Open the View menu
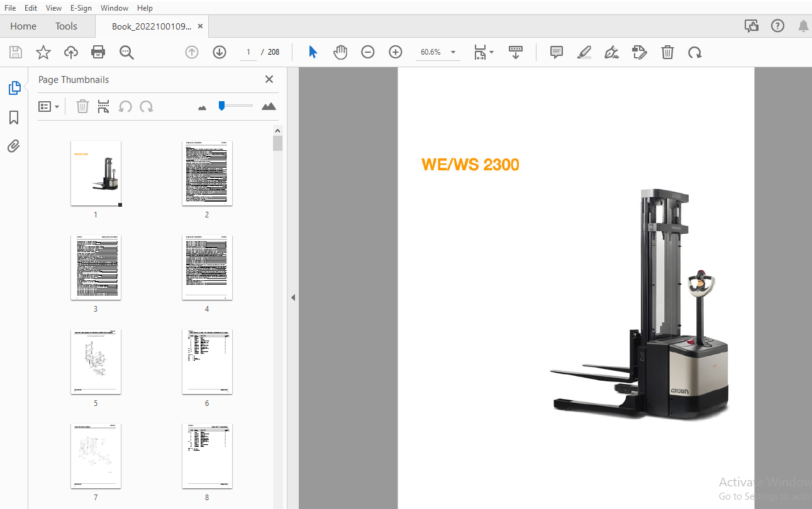The height and width of the screenshot is (509, 812). click(54, 8)
